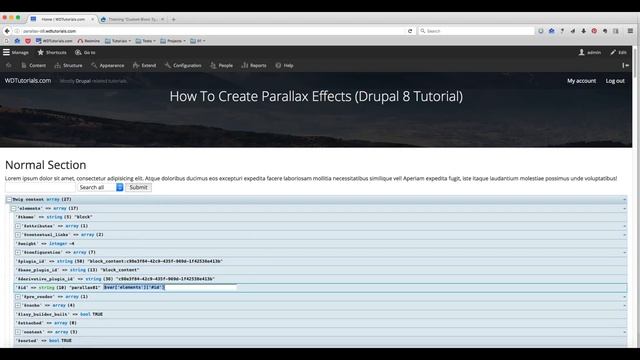Viewport: 640px width, 360px height.
Task: Click the browser Search box
Action: coord(476,31)
